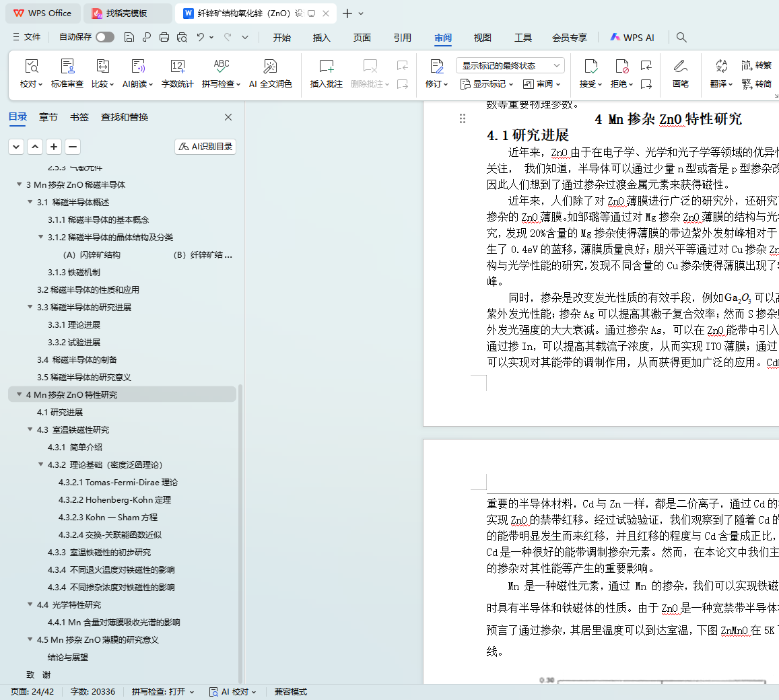Click the 字数统计 word count icon

[x=177, y=67]
